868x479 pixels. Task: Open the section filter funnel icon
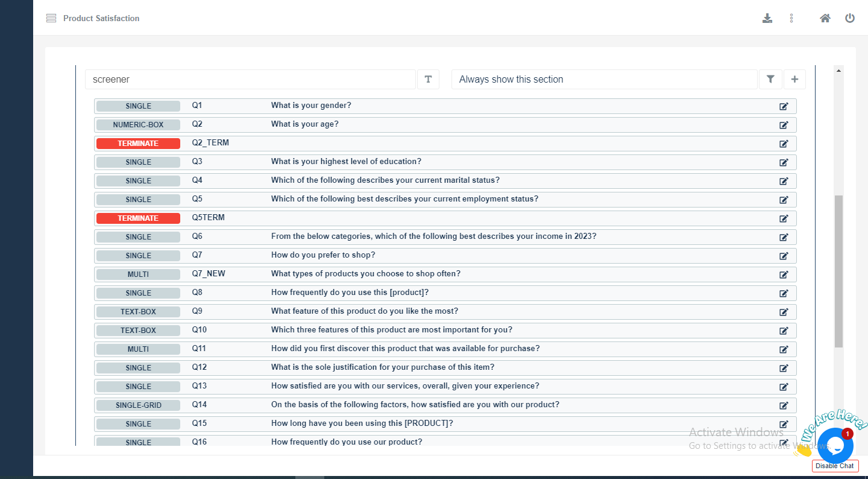(770, 80)
